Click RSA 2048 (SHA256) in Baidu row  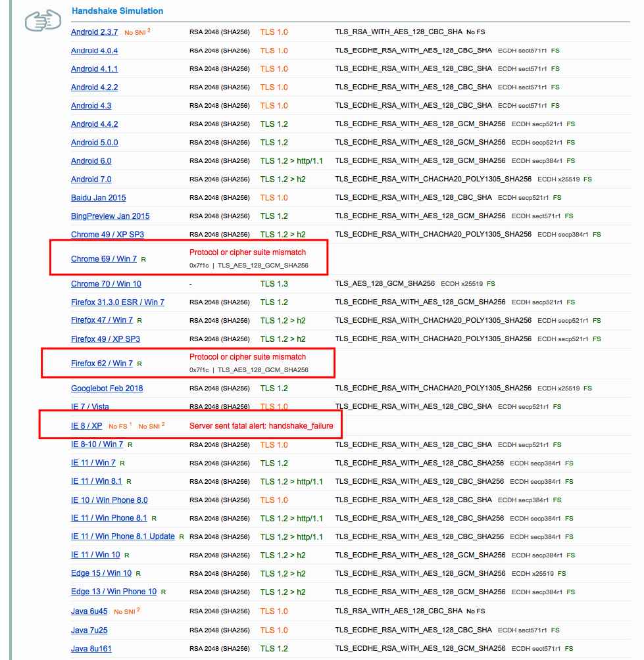tap(220, 198)
